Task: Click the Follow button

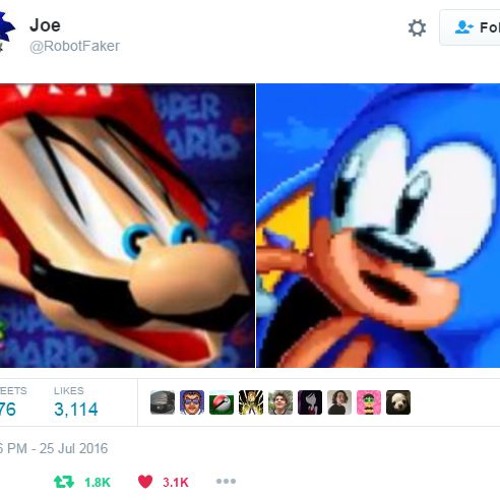Action: click(x=470, y=28)
